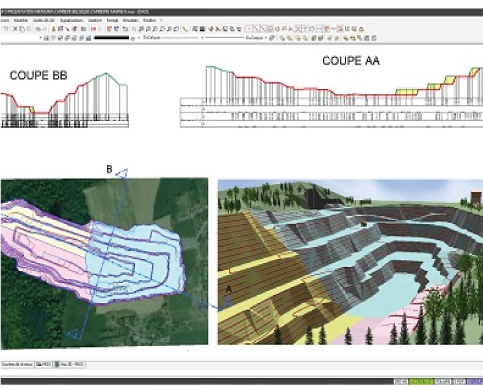483x387 pixels.
Task: Select the COUPE AA section title text
Action: click(x=351, y=61)
